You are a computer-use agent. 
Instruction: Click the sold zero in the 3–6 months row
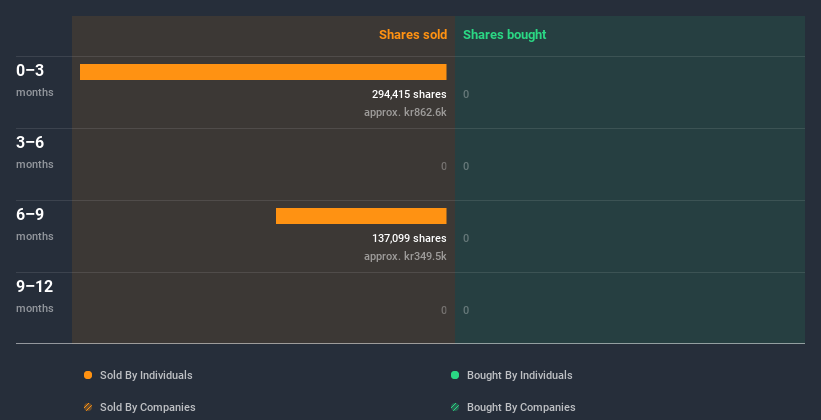pyautogui.click(x=444, y=166)
